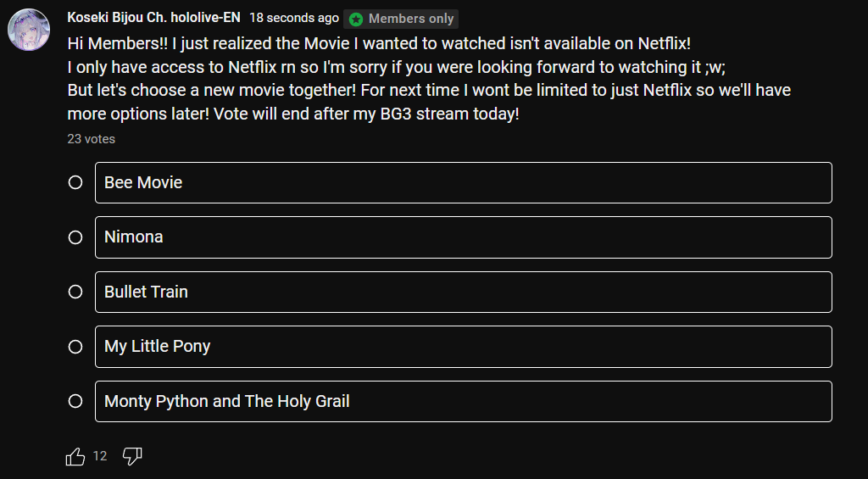The width and height of the screenshot is (868, 479).
Task: Open the '18 seconds ago' timestamp link
Action: click(294, 19)
